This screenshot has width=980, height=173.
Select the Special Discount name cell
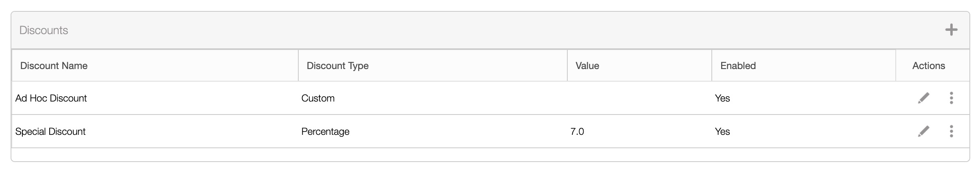pyautogui.click(x=50, y=132)
